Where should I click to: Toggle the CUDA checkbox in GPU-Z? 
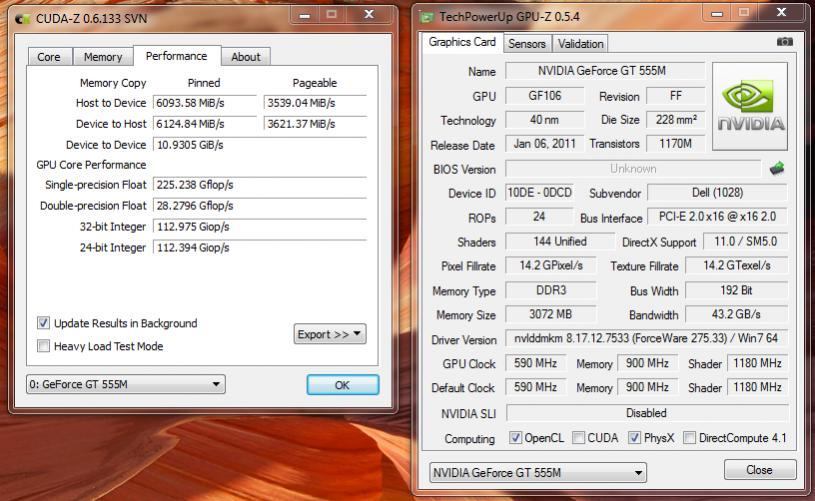pos(578,438)
